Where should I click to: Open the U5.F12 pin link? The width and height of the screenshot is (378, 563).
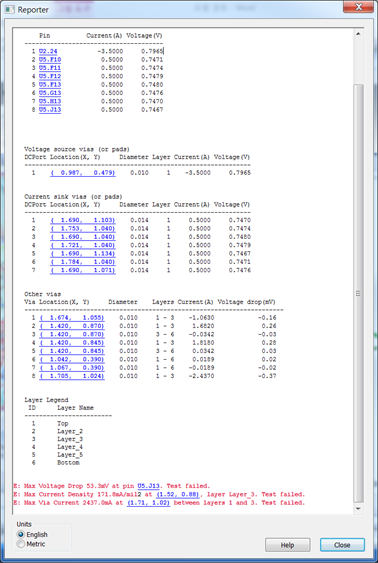tap(50, 76)
